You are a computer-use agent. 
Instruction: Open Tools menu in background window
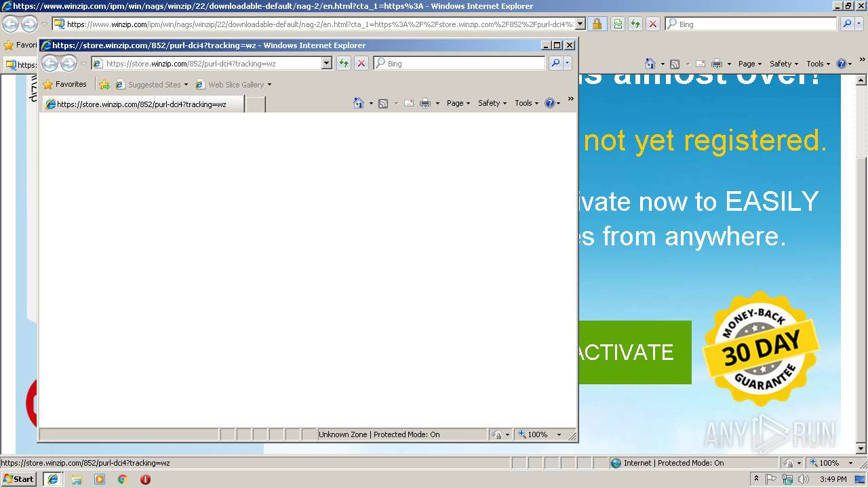818,64
